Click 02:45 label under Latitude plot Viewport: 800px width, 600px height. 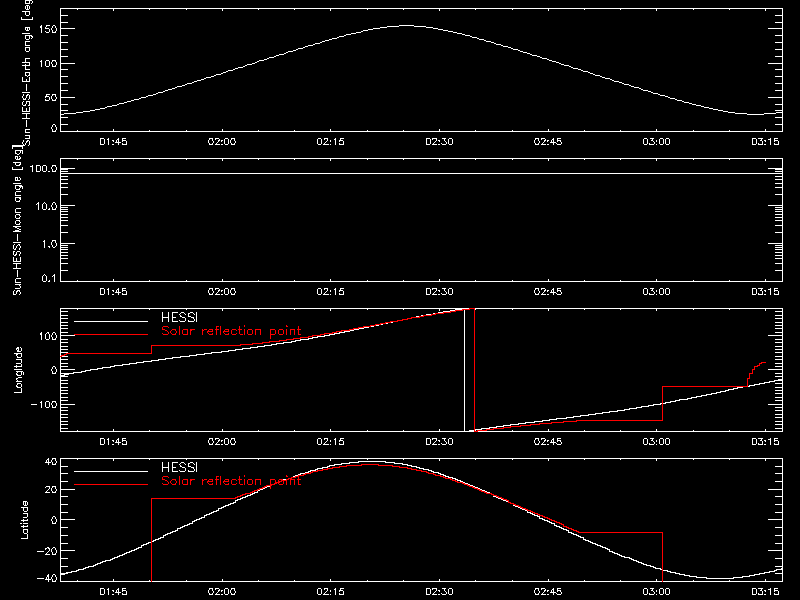[x=548, y=592]
